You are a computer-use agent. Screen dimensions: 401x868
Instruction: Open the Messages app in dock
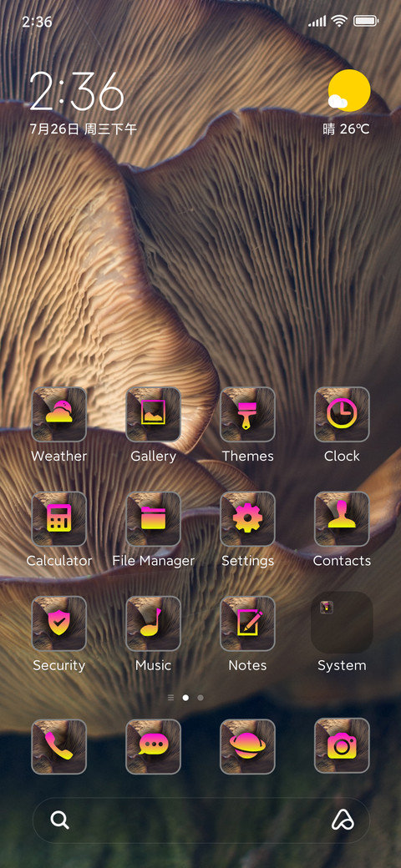pyautogui.click(x=154, y=746)
